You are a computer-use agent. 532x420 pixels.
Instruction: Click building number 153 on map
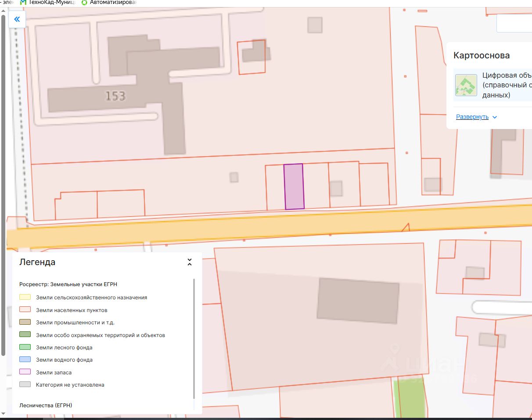tap(115, 96)
